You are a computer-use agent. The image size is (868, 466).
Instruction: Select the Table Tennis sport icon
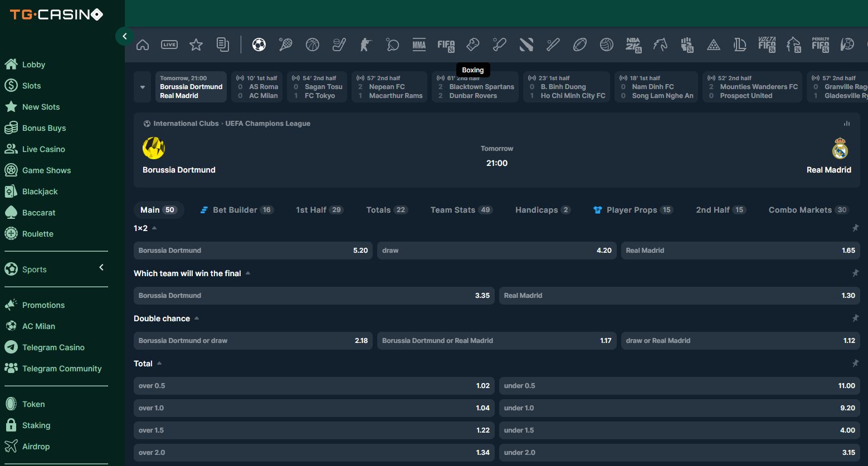[392, 45]
